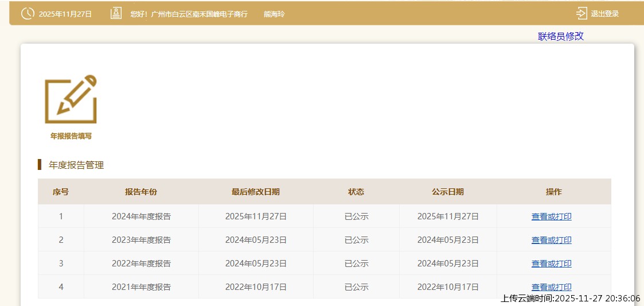Select the 2024年年度报告 cell
This screenshot has width=644, height=306.
point(141,216)
